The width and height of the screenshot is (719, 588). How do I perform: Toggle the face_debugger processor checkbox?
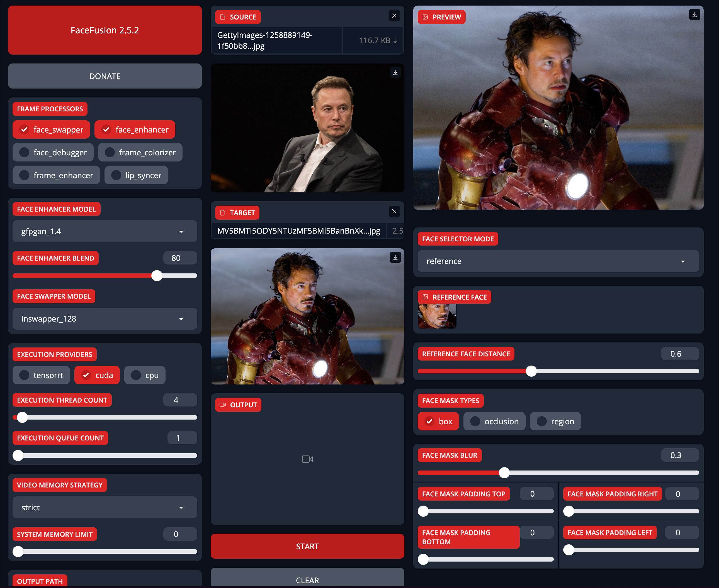point(53,152)
